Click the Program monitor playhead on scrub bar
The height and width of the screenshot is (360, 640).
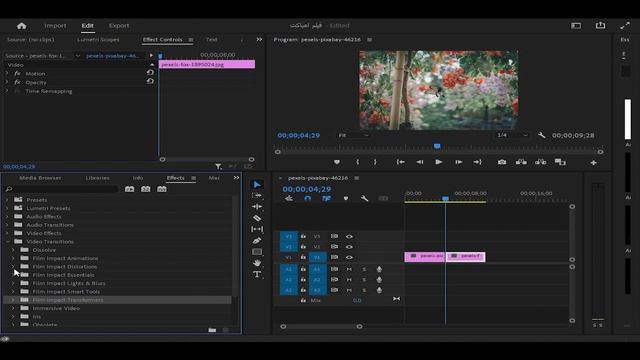(437, 146)
